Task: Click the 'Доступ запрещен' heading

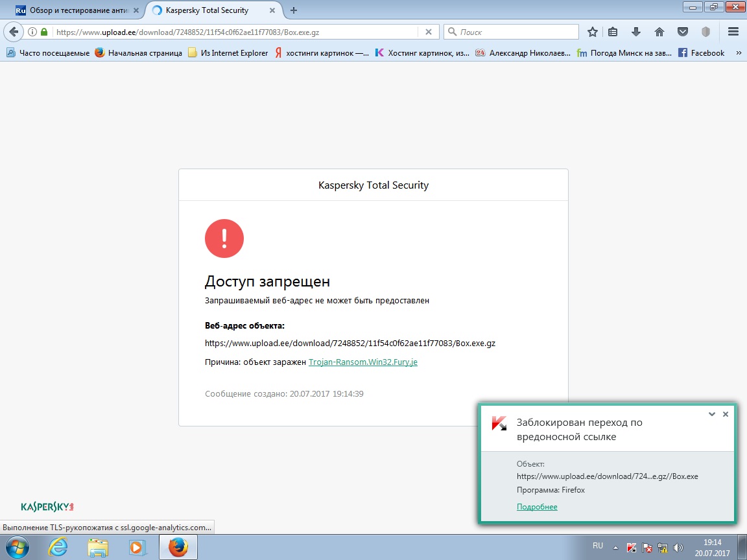Action: tap(267, 281)
